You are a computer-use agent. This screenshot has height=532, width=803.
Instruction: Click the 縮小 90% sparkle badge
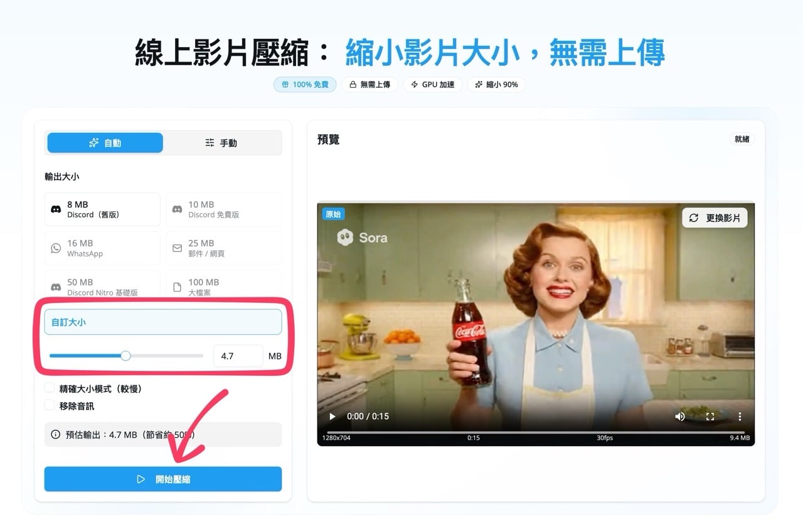[478, 85]
